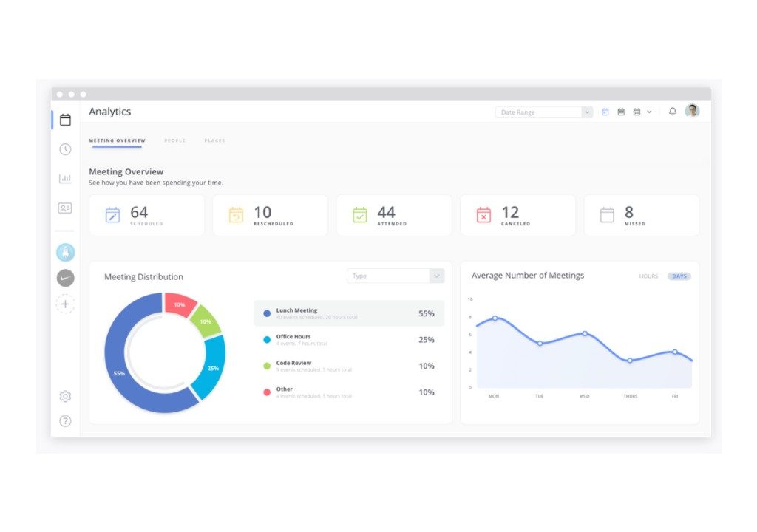The width and height of the screenshot is (757, 532).
Task: Toggle chart to DAYS view
Action: (679, 276)
